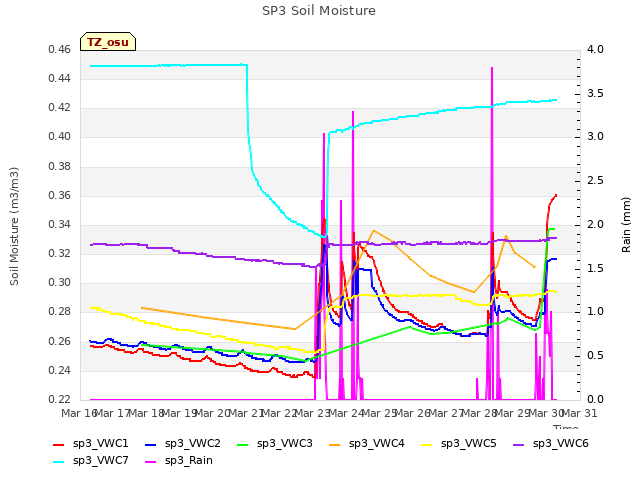Viewport: 640px width, 480px height.
Task: Click the cyan sp3_VWC7 legend swatch
Action: point(59,462)
